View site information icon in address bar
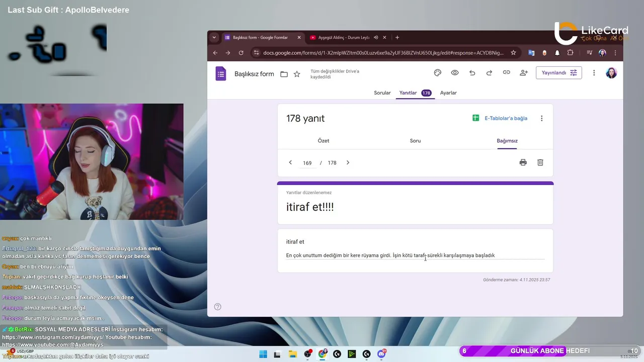The image size is (644, 362). tap(256, 53)
